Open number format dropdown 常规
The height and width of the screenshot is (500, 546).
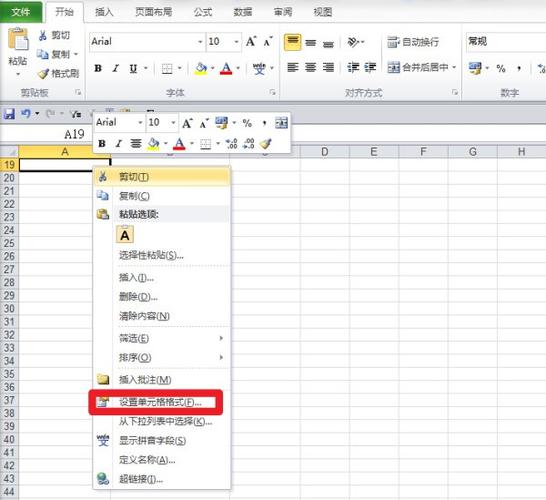(x=506, y=42)
